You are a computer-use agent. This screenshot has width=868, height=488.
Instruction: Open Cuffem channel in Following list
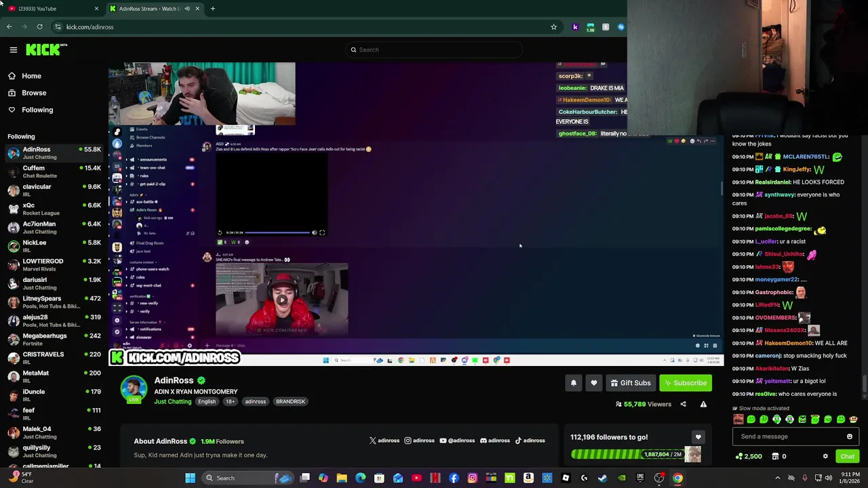(54, 171)
